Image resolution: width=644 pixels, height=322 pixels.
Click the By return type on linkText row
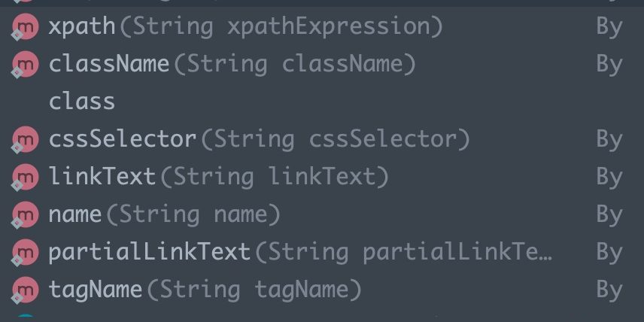pyautogui.click(x=609, y=178)
